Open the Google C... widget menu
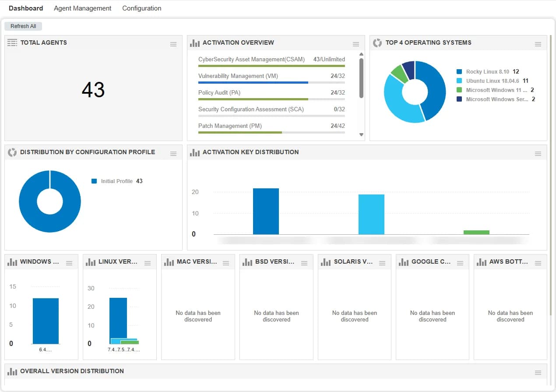Image resolution: width=556 pixels, height=392 pixels. click(x=460, y=263)
